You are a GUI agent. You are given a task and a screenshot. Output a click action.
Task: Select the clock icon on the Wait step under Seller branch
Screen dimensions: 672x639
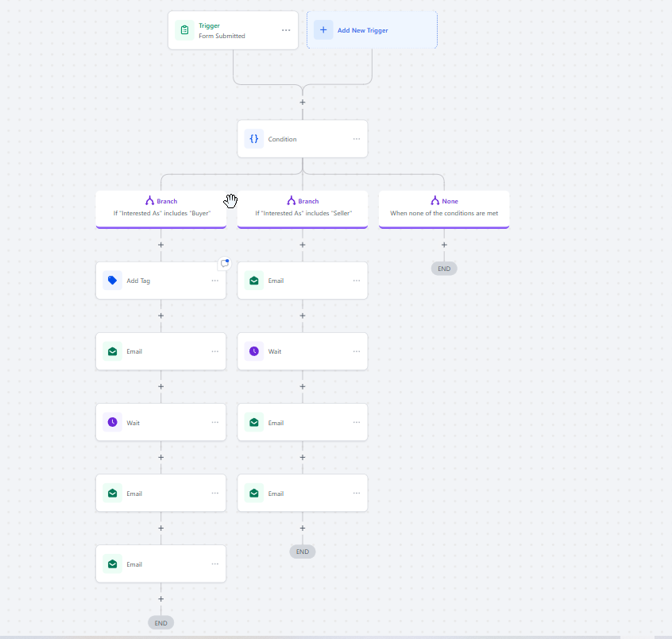tap(253, 351)
